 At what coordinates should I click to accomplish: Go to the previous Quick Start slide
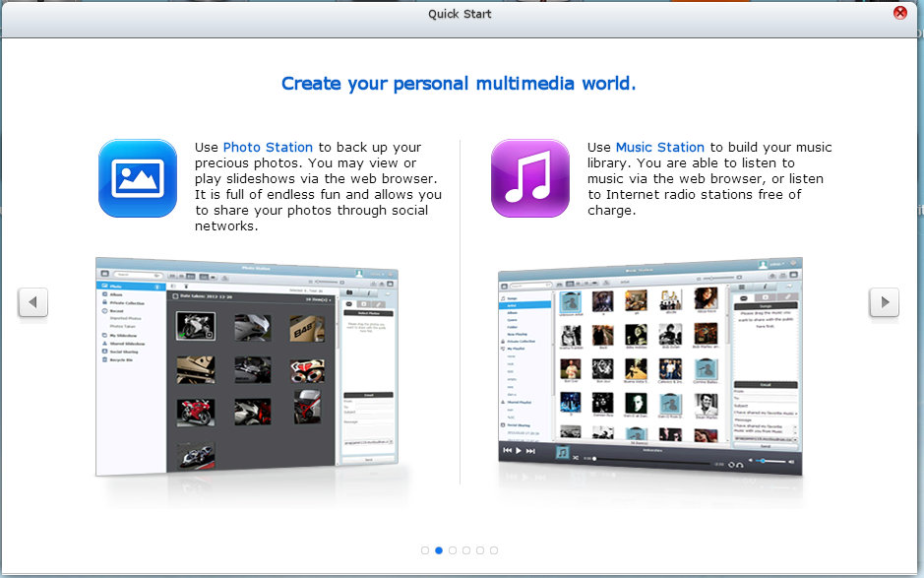[33, 302]
